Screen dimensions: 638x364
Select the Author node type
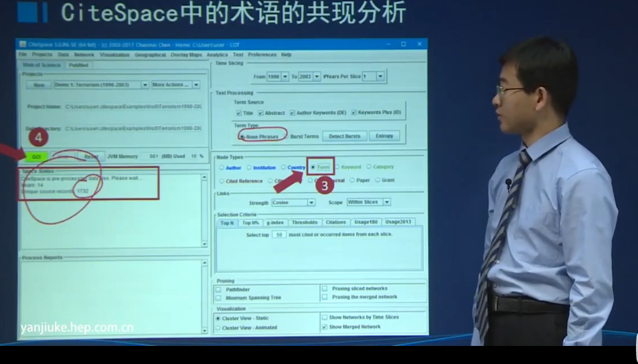point(222,167)
